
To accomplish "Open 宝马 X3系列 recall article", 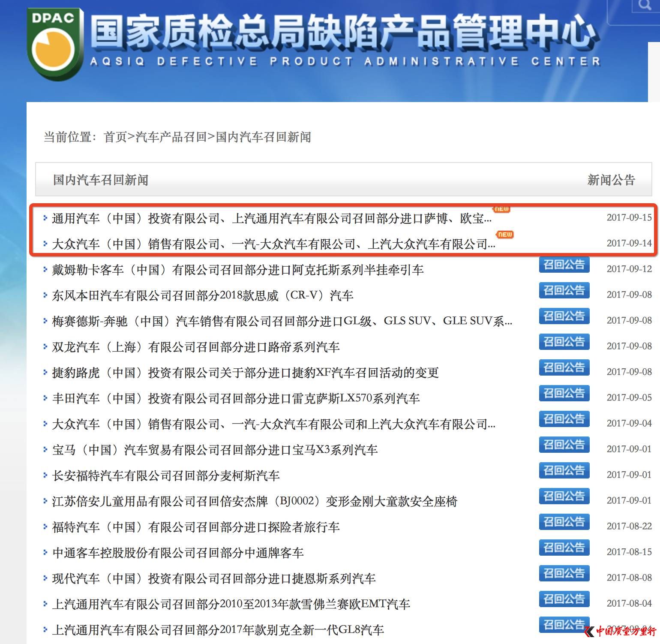I will click(x=215, y=450).
